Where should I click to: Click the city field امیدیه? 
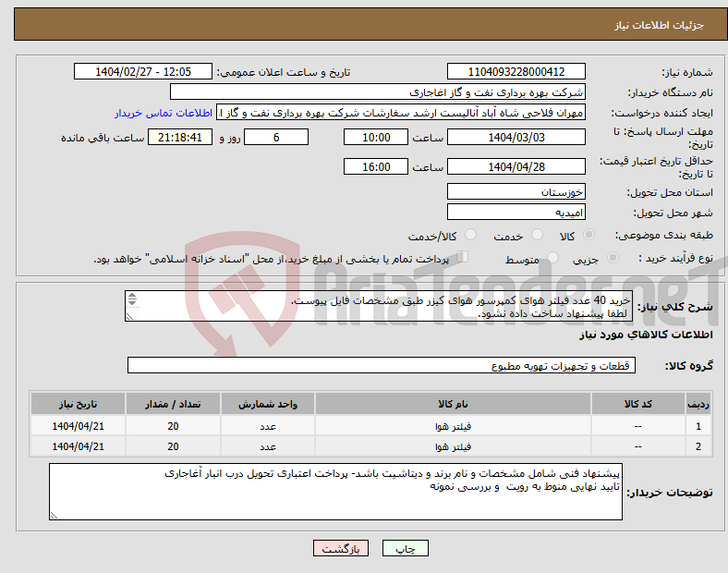tap(516, 212)
